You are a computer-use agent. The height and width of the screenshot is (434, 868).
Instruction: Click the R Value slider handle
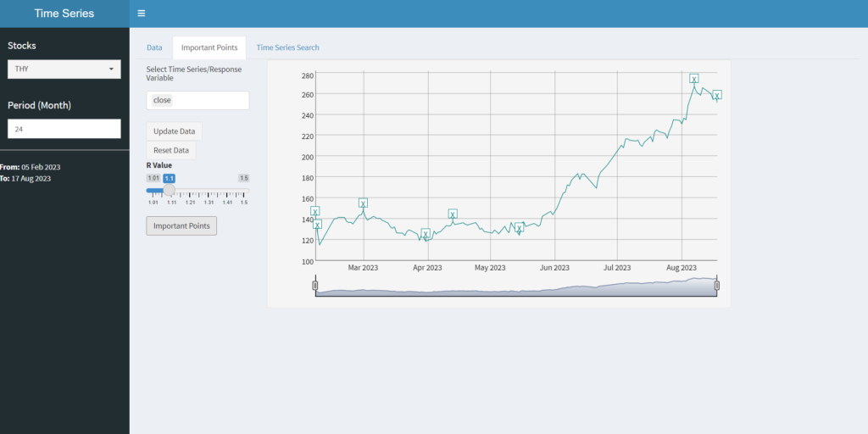pos(170,190)
